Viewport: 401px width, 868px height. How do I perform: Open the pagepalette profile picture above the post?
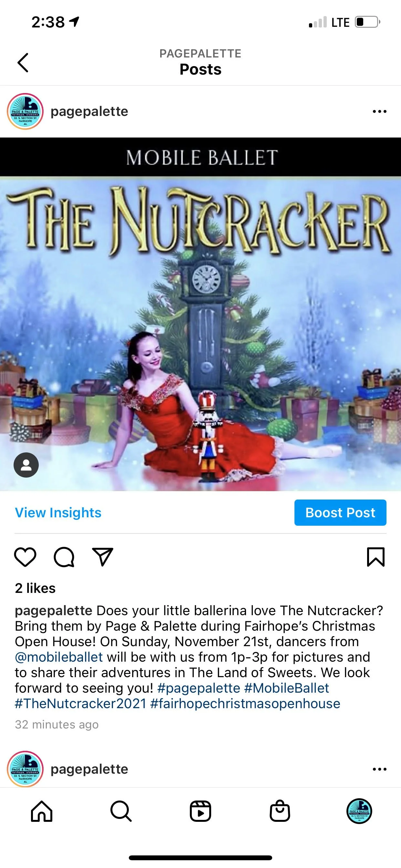tap(25, 111)
